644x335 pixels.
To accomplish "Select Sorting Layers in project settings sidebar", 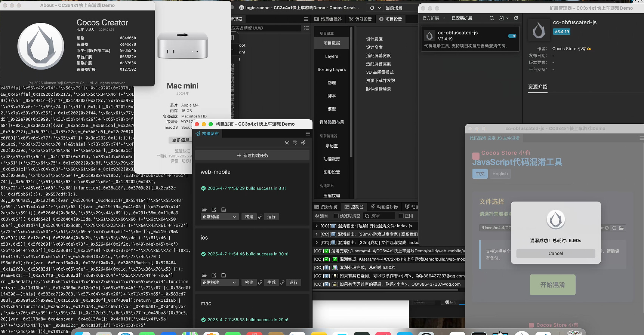I will tap(332, 70).
